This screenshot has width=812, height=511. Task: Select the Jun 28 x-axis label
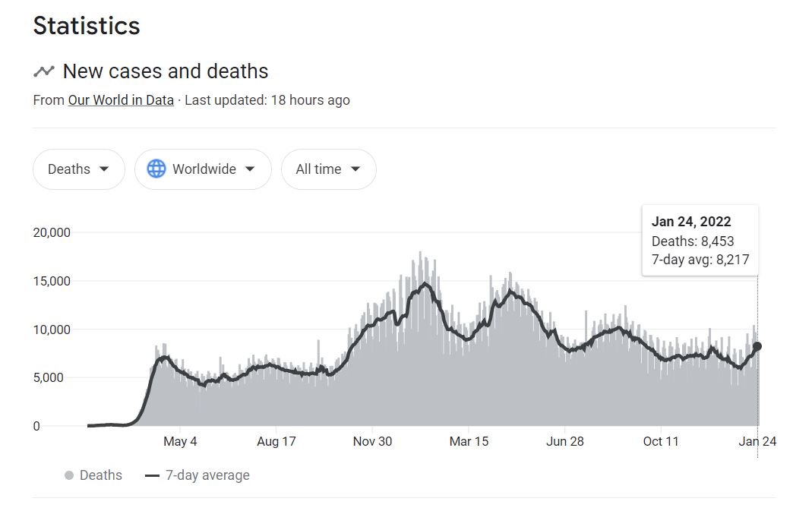tap(565, 441)
